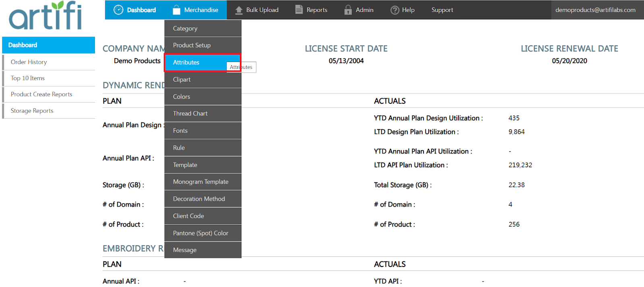Click the LTD Design Plan Utilization label
Viewport: 644px width, 287px height.
click(x=416, y=132)
